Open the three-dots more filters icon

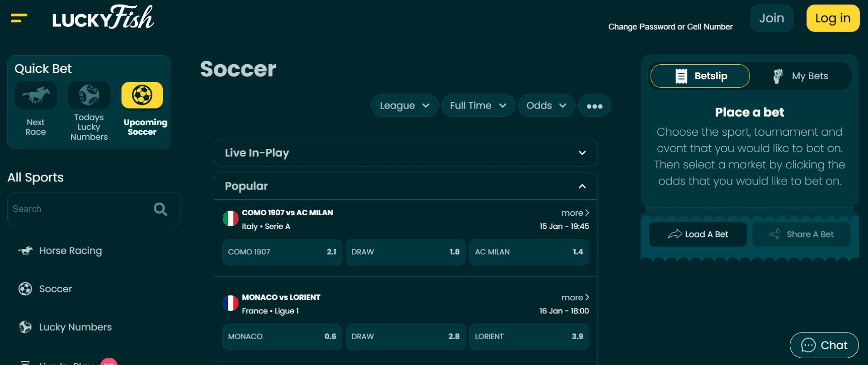(x=594, y=106)
